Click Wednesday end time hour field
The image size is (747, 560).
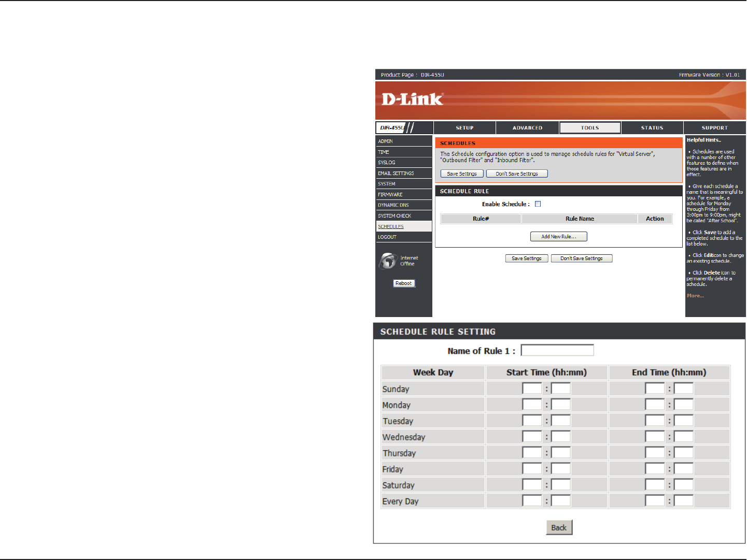(x=655, y=437)
